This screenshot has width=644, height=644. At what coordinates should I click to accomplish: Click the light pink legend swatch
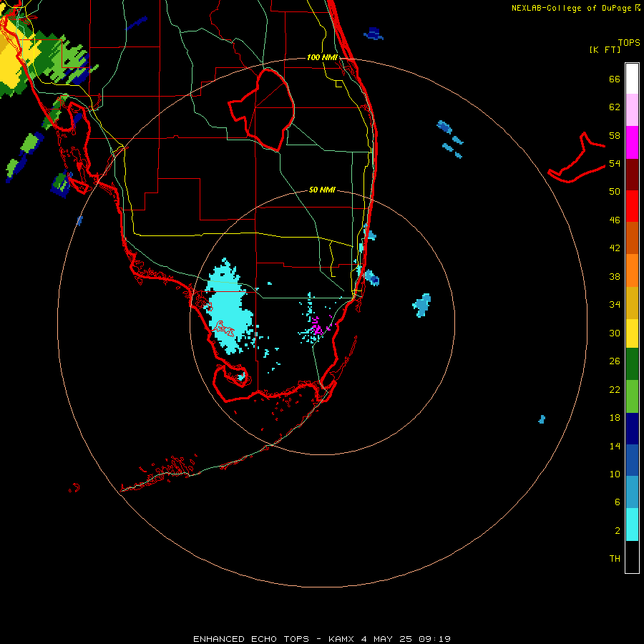click(x=632, y=110)
